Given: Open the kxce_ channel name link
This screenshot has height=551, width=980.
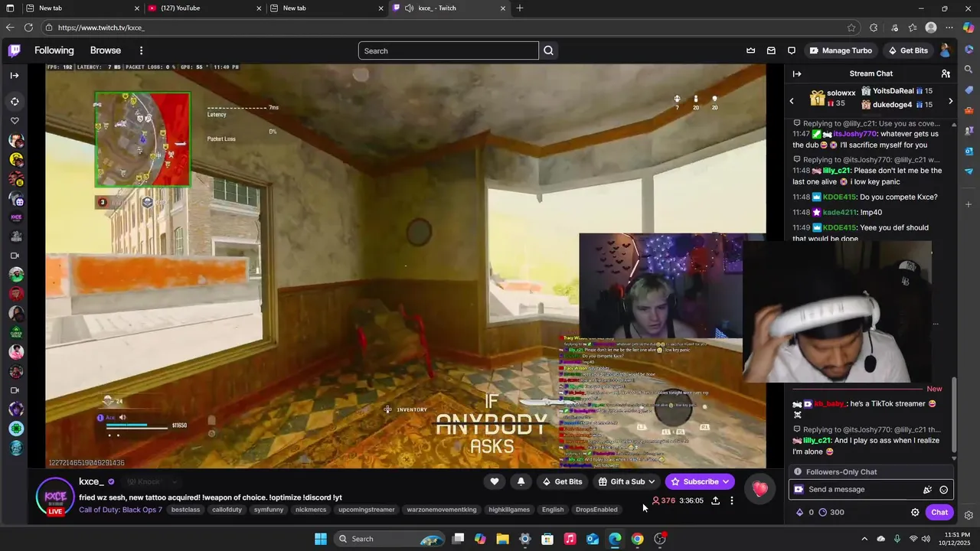Looking at the screenshot, I should [91, 481].
